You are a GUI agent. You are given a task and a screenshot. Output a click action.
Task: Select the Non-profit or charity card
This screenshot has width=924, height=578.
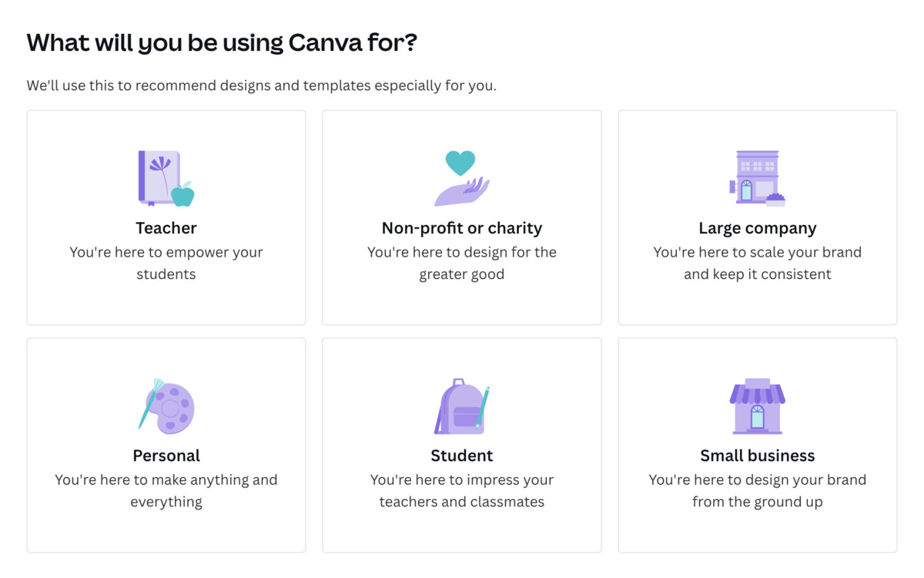click(x=461, y=217)
